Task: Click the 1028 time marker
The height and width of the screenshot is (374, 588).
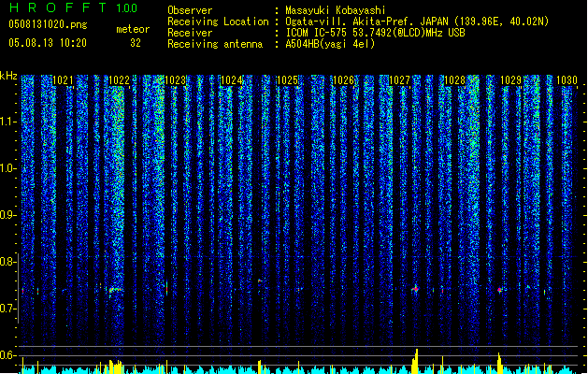Action: tap(455, 80)
